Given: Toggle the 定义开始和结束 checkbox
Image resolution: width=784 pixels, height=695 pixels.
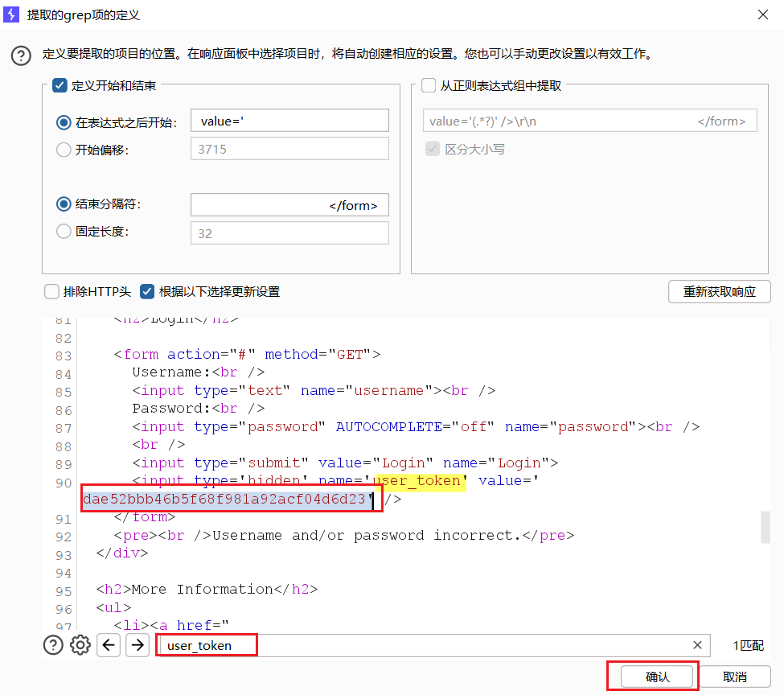Looking at the screenshot, I should [59, 85].
